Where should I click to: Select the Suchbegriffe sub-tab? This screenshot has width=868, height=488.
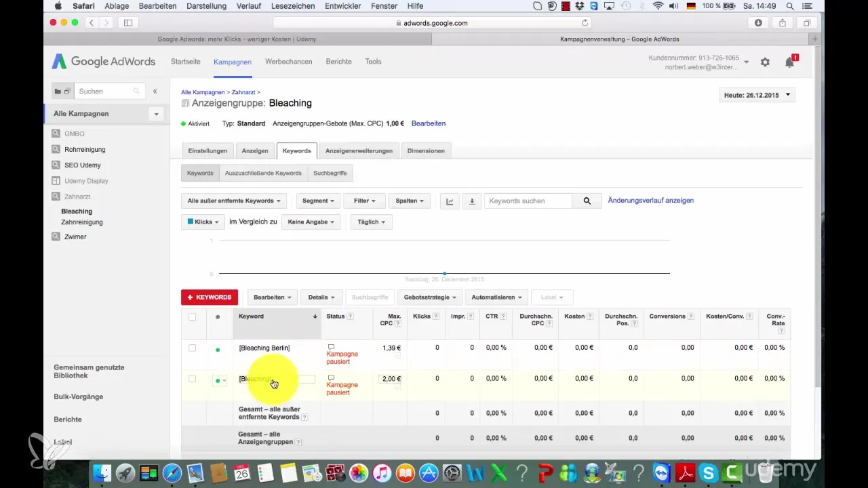point(330,173)
